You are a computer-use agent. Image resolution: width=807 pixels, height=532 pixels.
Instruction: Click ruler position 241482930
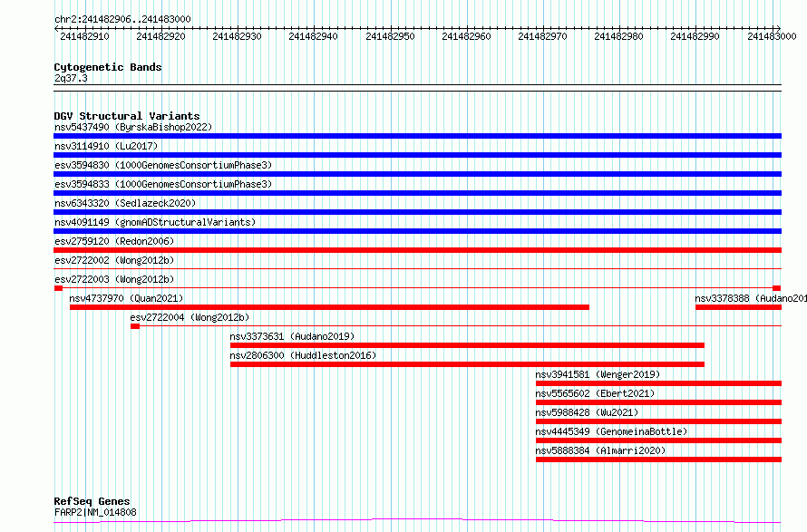[x=237, y=36]
